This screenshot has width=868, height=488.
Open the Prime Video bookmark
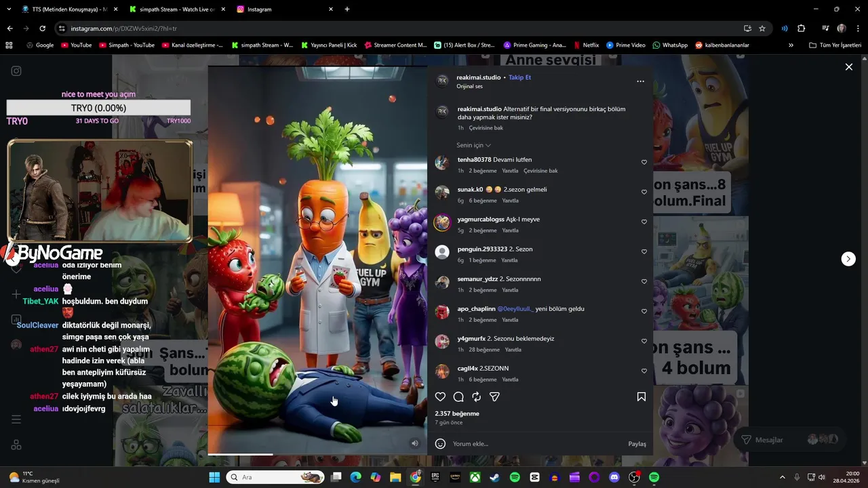coord(625,45)
